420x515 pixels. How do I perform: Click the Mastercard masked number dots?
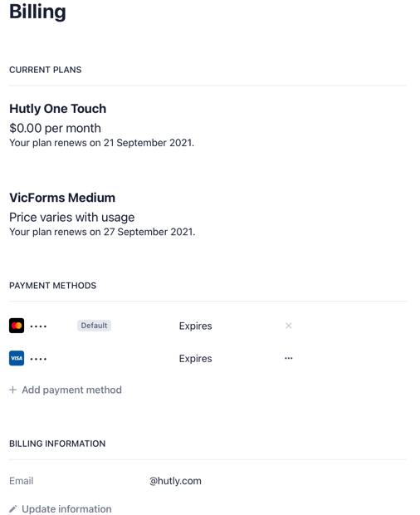pyautogui.click(x=38, y=326)
